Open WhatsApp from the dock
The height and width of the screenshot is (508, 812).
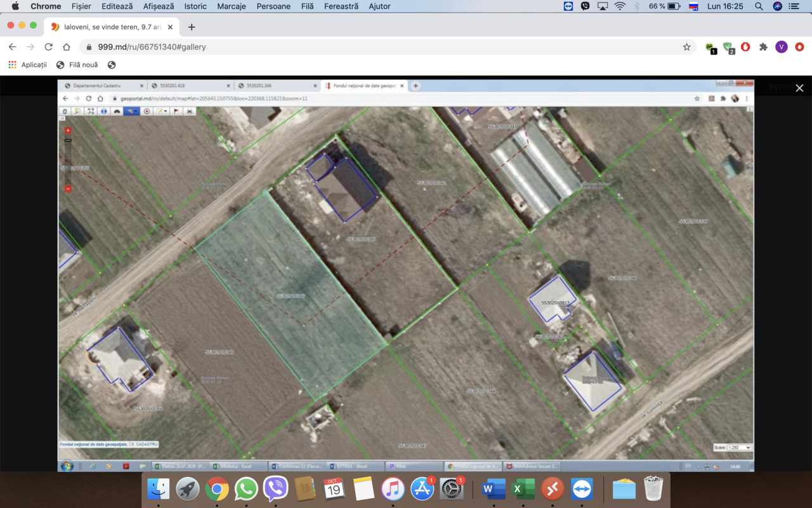[246, 489]
